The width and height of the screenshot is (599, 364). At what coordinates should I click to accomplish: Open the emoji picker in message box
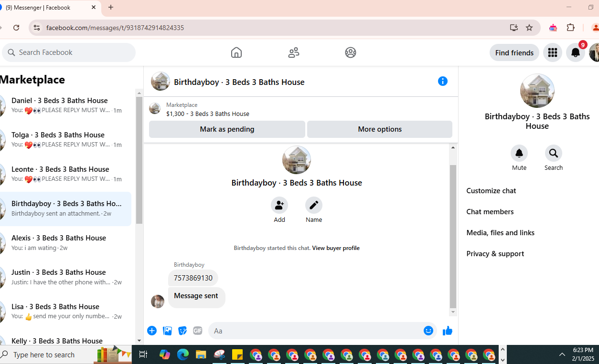(428, 331)
